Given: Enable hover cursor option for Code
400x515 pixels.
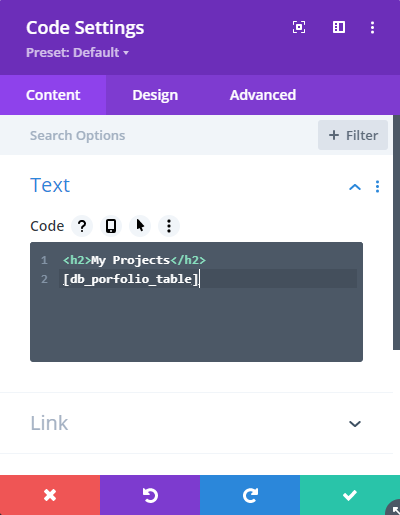Looking at the screenshot, I should [140, 226].
